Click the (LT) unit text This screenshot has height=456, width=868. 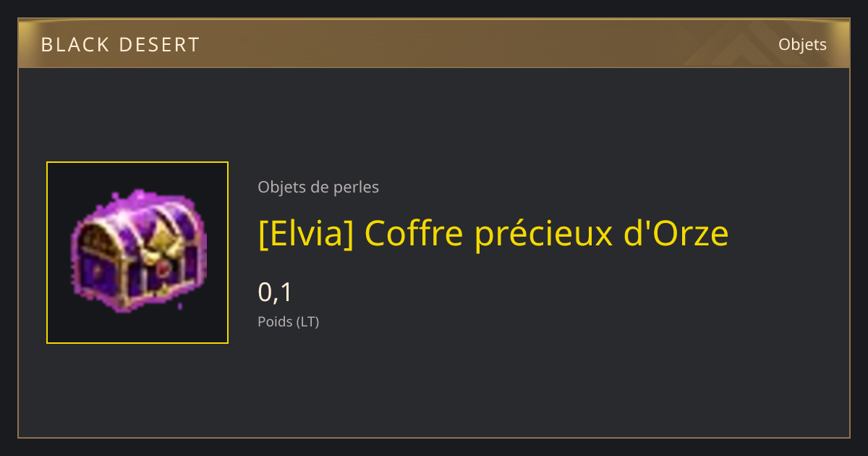(x=307, y=322)
